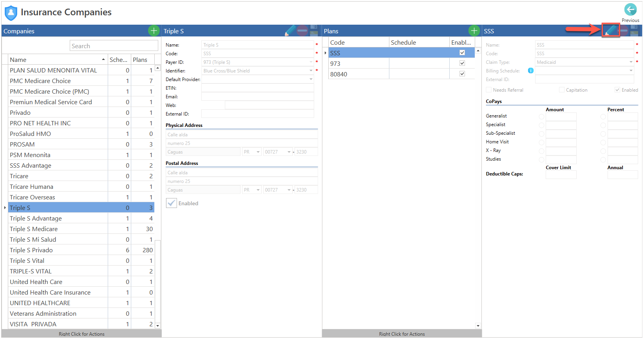Check the Capitation option

pyautogui.click(x=562, y=90)
